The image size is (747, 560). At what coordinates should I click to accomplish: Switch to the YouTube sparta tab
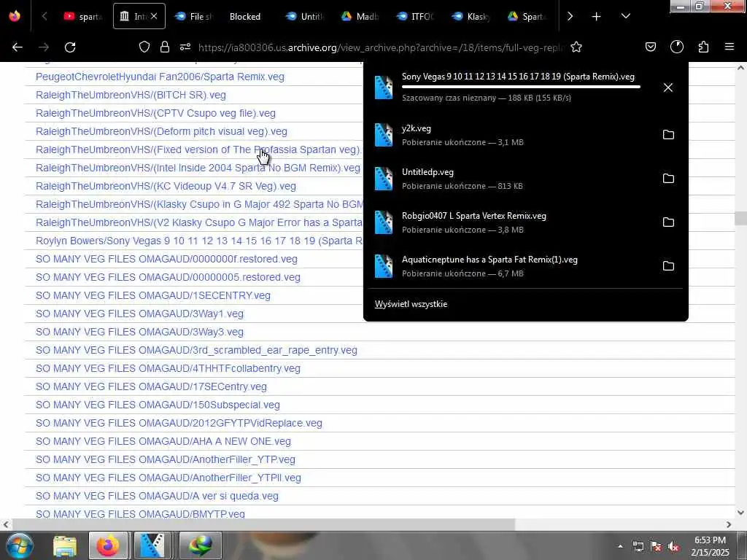[x=82, y=17]
